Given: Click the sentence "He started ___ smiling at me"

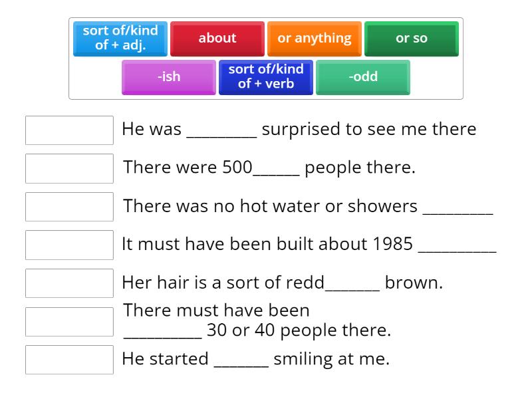Looking at the screenshot, I should click(255, 359).
